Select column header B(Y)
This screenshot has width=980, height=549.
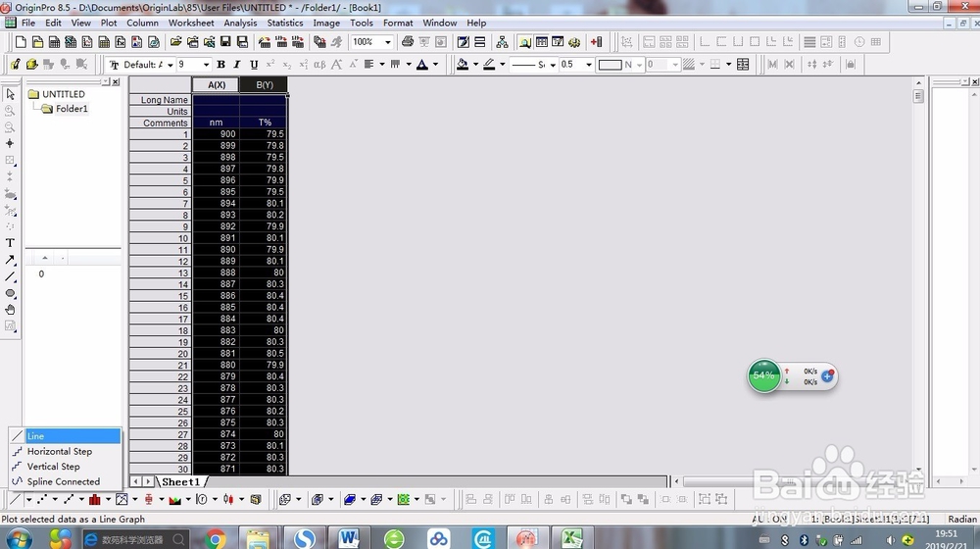pyautogui.click(x=264, y=84)
